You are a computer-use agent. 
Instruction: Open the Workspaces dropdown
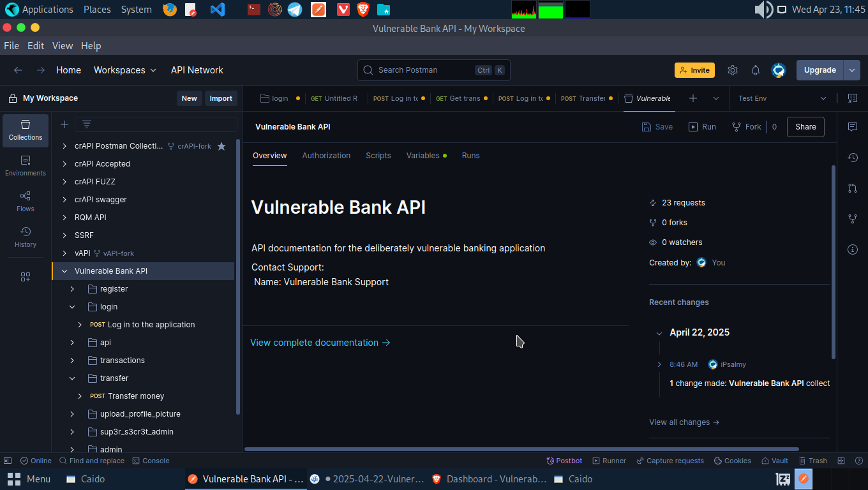125,70
